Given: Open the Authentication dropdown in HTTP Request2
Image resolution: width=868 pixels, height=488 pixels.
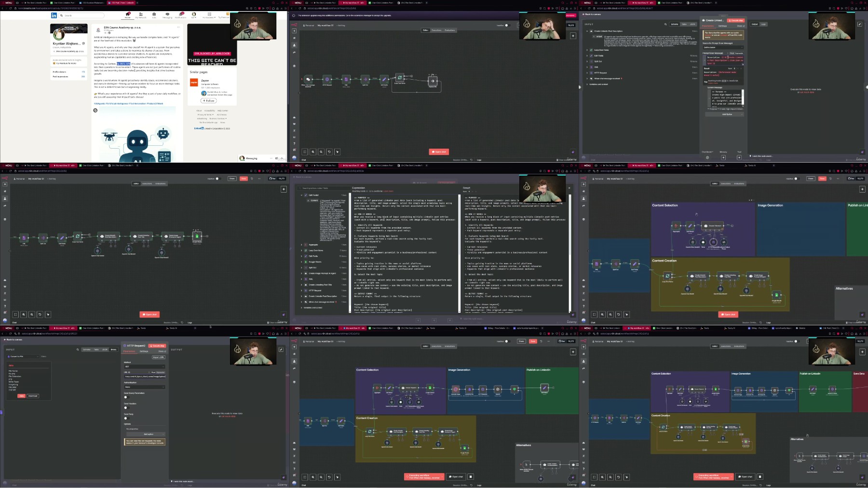Looking at the screenshot, I should [145, 387].
